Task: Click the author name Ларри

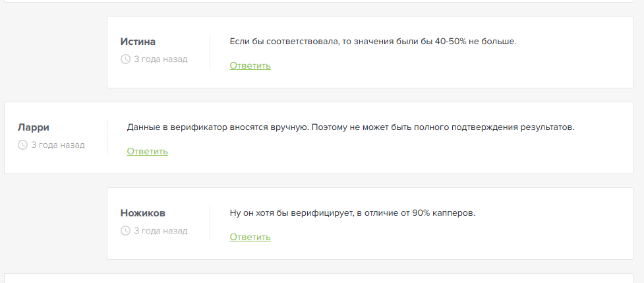Action: click(x=34, y=127)
